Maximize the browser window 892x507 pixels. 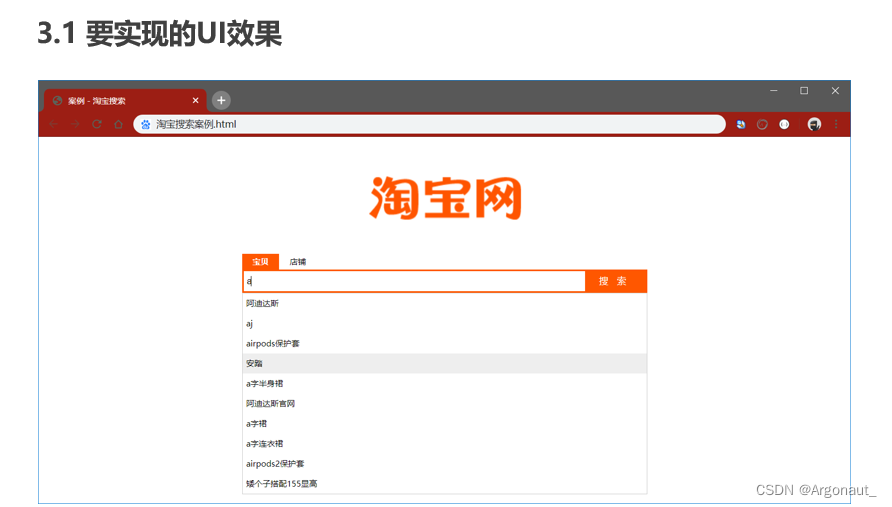tap(804, 90)
